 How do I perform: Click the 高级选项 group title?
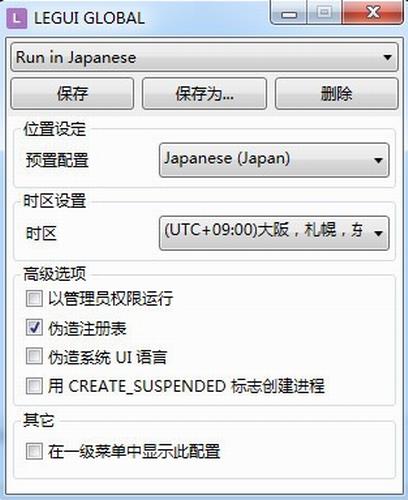(x=55, y=274)
